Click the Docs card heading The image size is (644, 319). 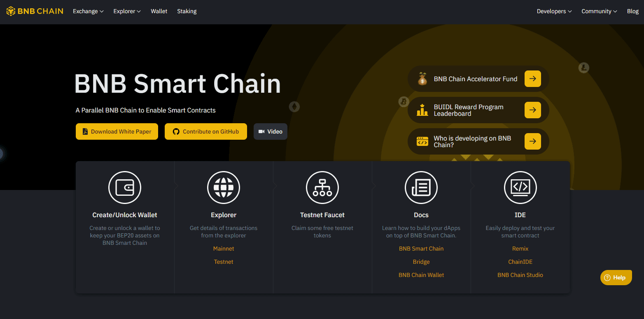[421, 215]
